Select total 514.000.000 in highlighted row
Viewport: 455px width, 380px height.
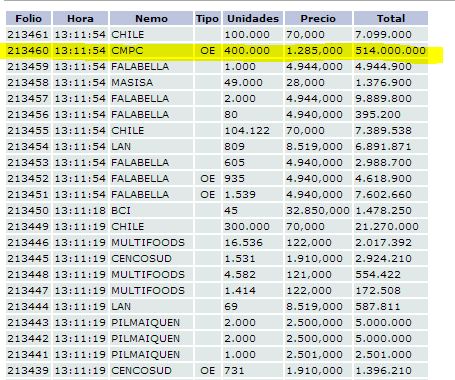[390, 51]
